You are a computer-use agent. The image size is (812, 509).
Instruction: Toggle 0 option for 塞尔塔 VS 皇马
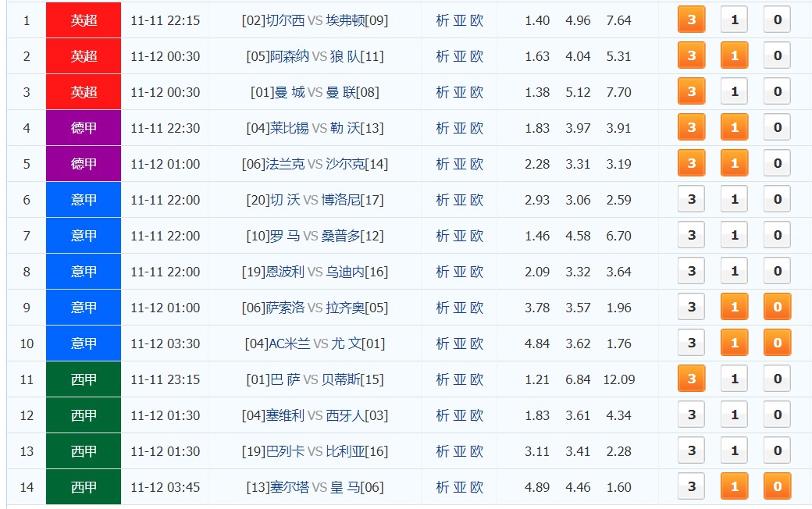pyautogui.click(x=778, y=486)
